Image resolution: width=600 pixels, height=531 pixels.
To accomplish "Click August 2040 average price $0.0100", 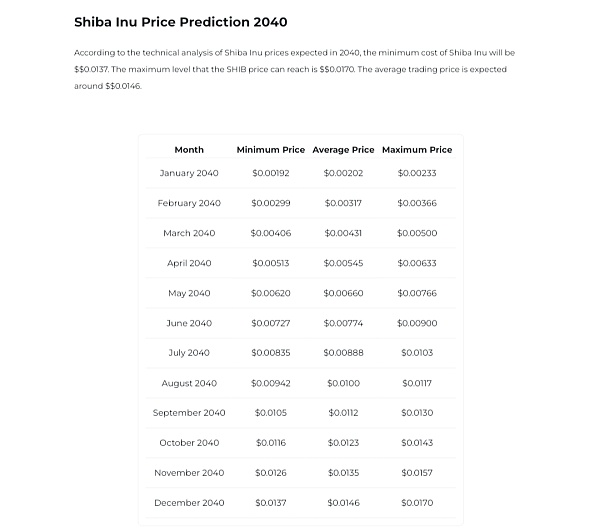I will [343, 383].
